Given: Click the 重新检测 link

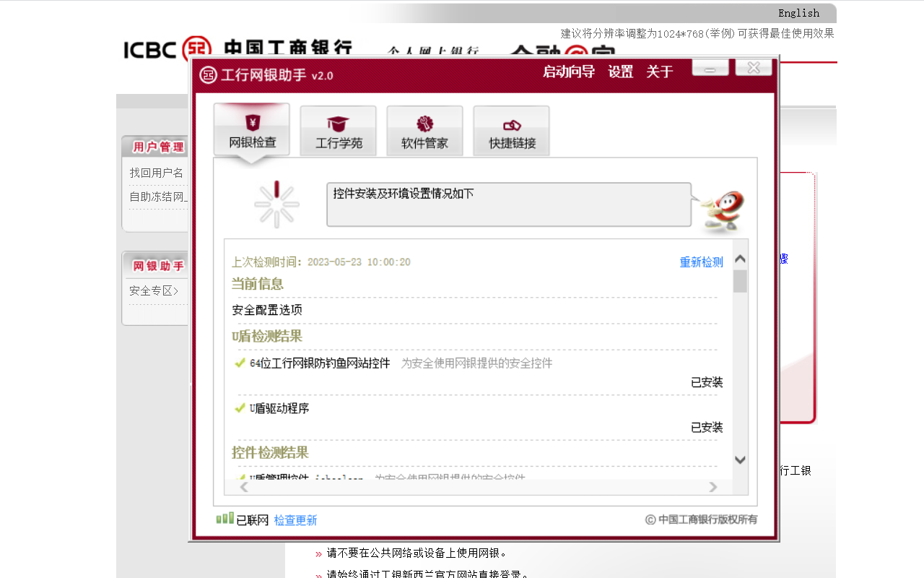Looking at the screenshot, I should click(x=700, y=262).
